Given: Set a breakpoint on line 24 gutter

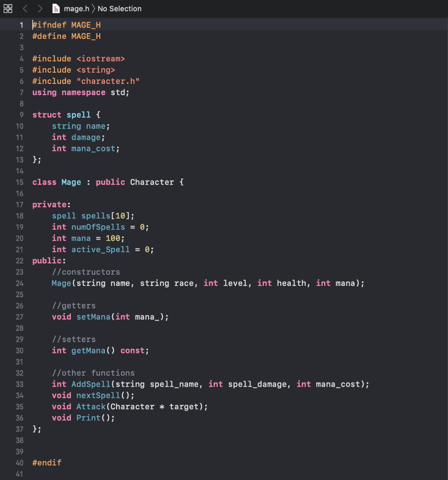Looking at the screenshot, I should pyautogui.click(x=19, y=283).
